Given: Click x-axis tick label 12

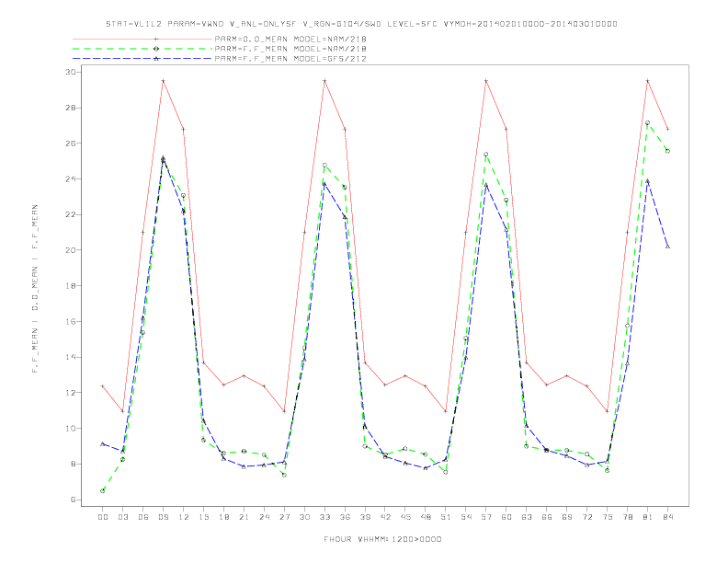Looking at the screenshot, I should click(184, 517).
